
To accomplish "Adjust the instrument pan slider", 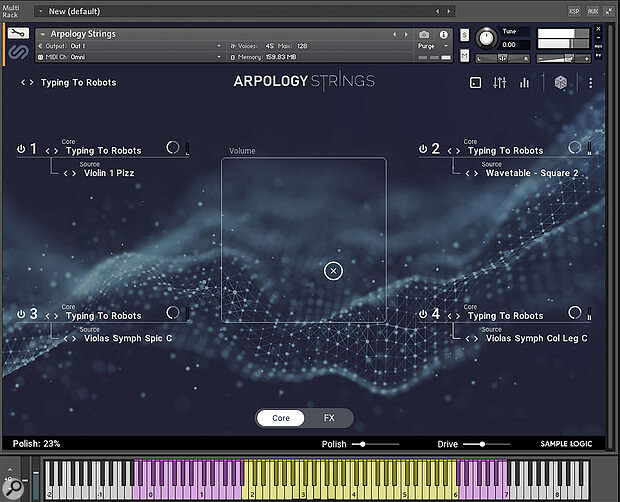I will (x=503, y=59).
